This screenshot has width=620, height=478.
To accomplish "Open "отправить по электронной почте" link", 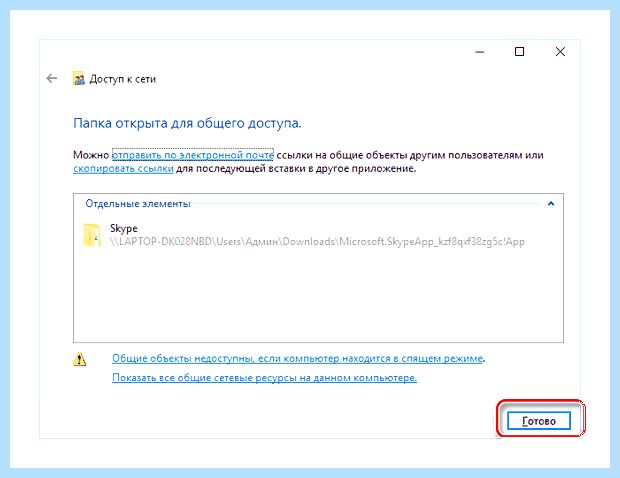I will tap(193, 155).
